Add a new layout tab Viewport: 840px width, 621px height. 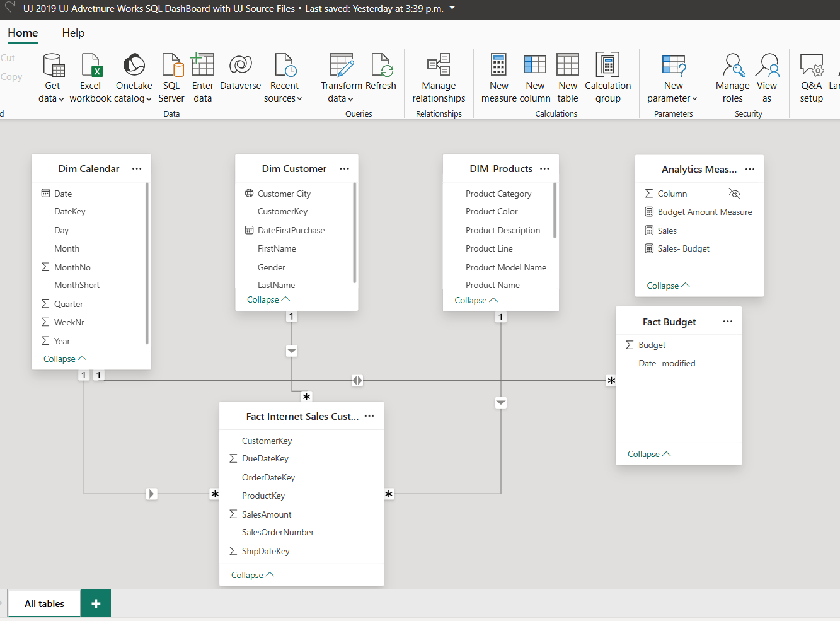96,603
